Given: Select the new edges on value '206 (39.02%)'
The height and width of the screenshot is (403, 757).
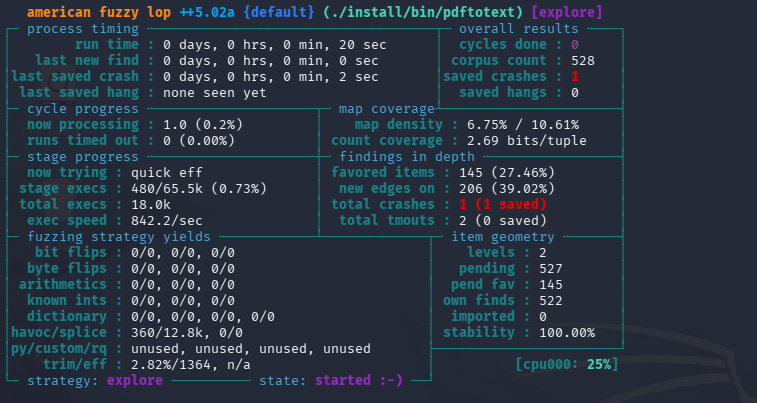Looking at the screenshot, I should point(506,188).
